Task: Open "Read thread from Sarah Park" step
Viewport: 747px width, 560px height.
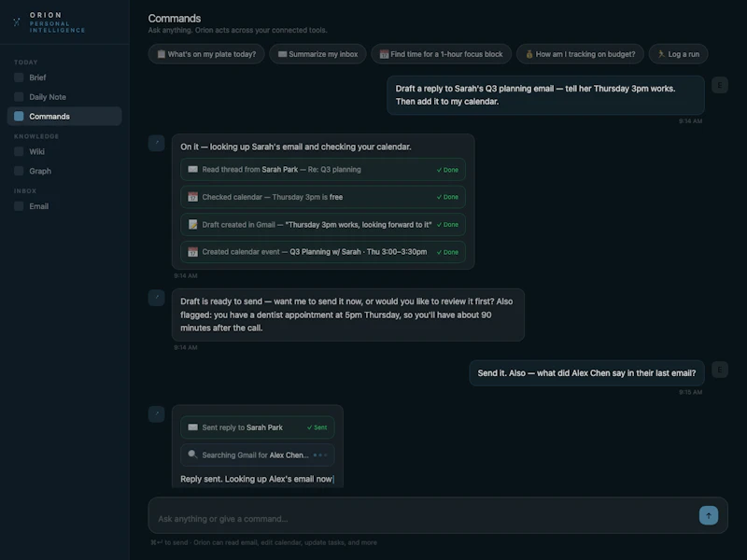Action: [x=323, y=170]
